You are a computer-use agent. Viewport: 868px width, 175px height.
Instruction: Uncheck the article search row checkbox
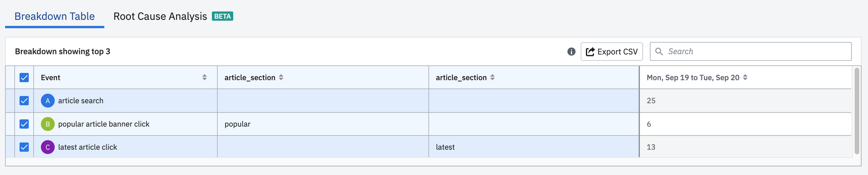tap(24, 101)
